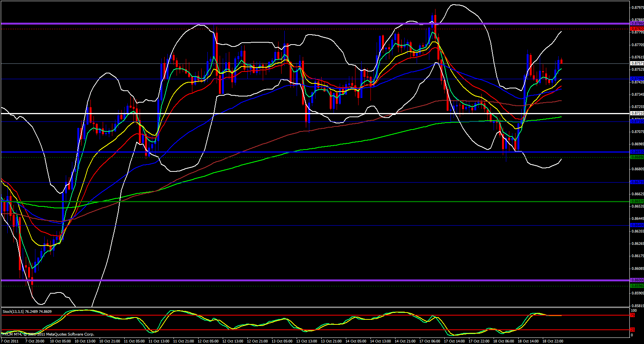This screenshot has height=344, width=644.
Task: Click the blue 0.8671 price level label
Action: point(637,182)
